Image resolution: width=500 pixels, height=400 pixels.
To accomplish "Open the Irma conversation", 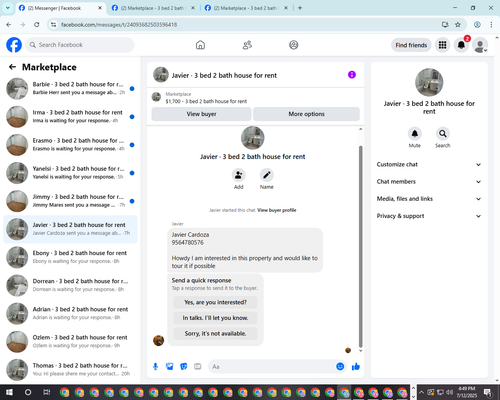I will [70, 117].
